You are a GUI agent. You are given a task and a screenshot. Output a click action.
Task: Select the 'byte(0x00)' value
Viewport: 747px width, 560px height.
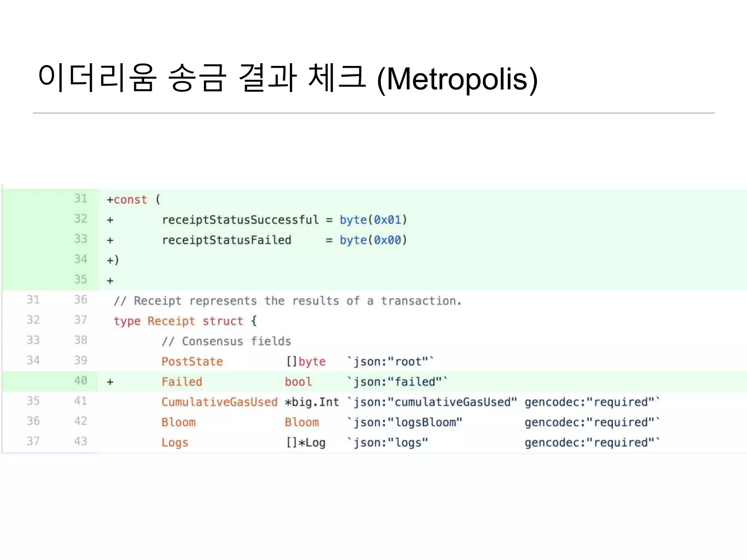373,240
